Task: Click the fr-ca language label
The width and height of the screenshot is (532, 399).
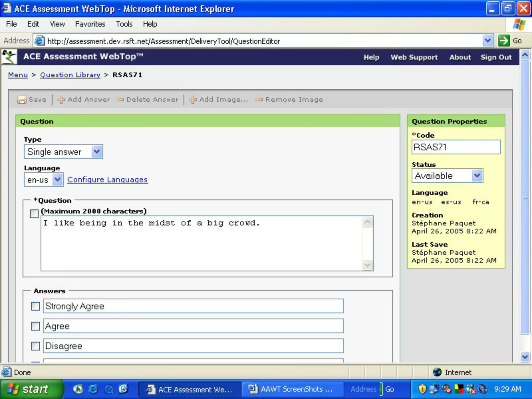Action: 481,202
